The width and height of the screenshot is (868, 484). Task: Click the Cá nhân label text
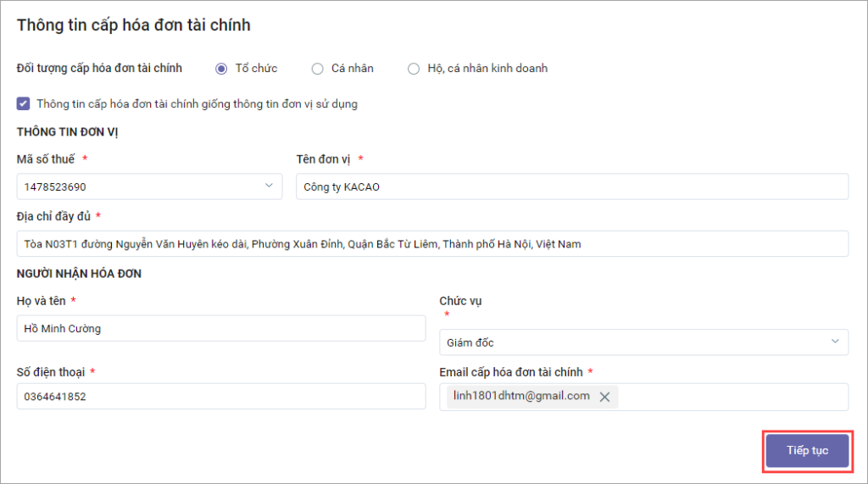tap(353, 68)
